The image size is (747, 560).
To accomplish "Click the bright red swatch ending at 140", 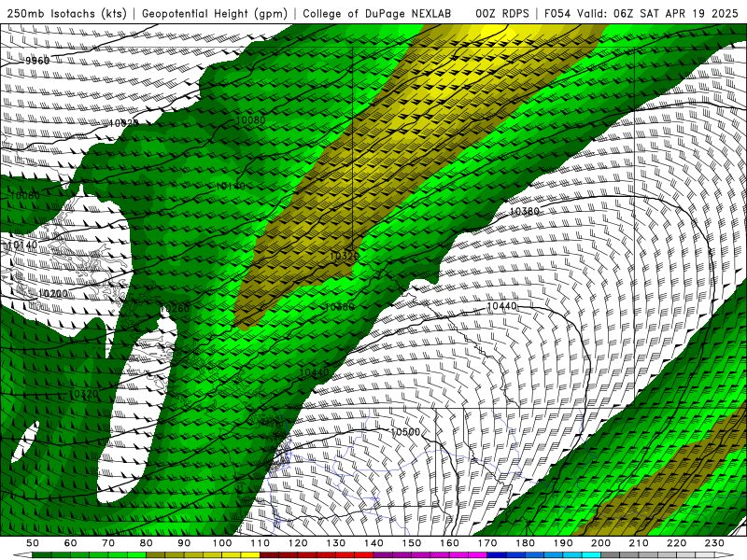I will click(x=364, y=555).
